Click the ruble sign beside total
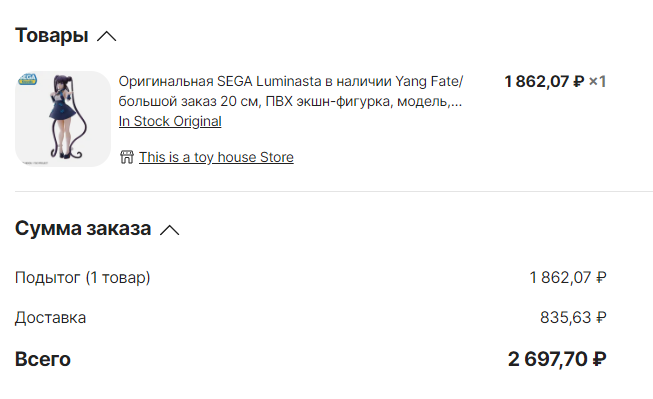This screenshot has width=653, height=399. [x=600, y=359]
